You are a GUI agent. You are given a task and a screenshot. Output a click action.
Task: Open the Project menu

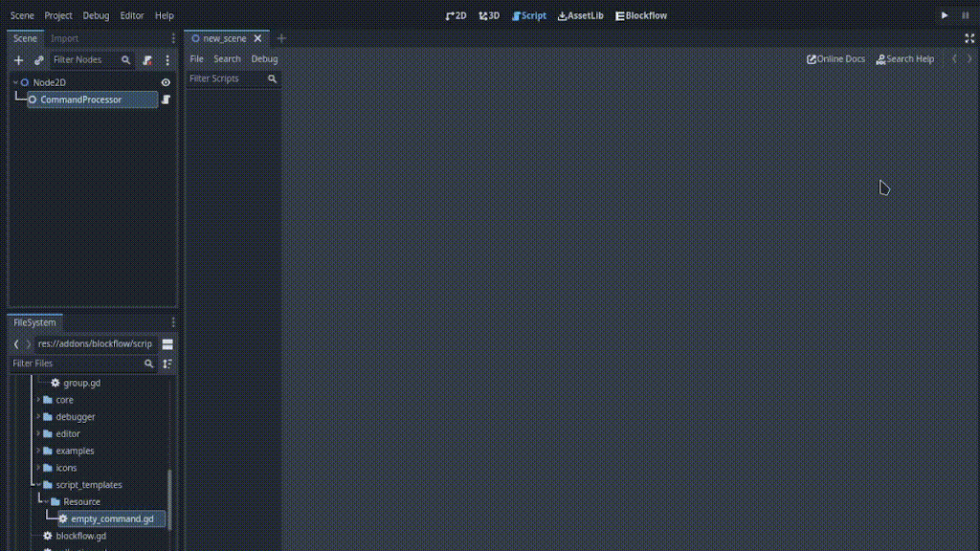[x=58, y=15]
